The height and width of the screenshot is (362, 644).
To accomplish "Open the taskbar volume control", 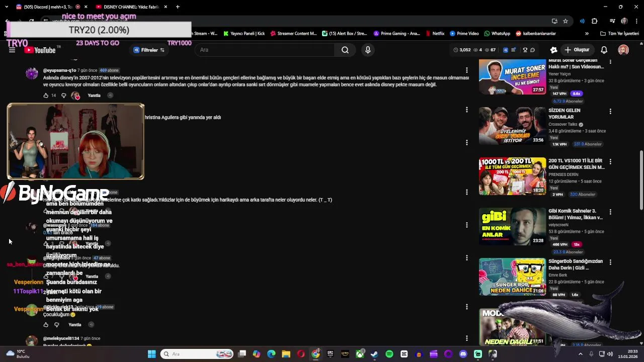I will (x=610, y=354).
